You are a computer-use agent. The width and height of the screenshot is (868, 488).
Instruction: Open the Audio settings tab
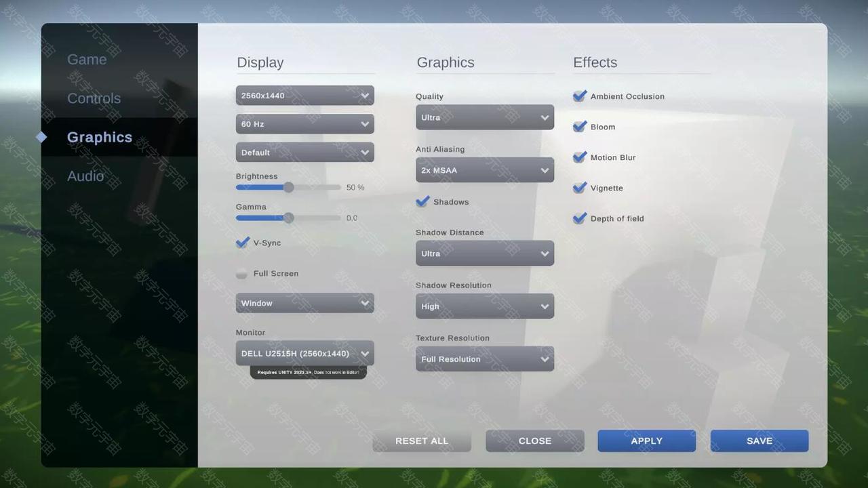click(85, 176)
